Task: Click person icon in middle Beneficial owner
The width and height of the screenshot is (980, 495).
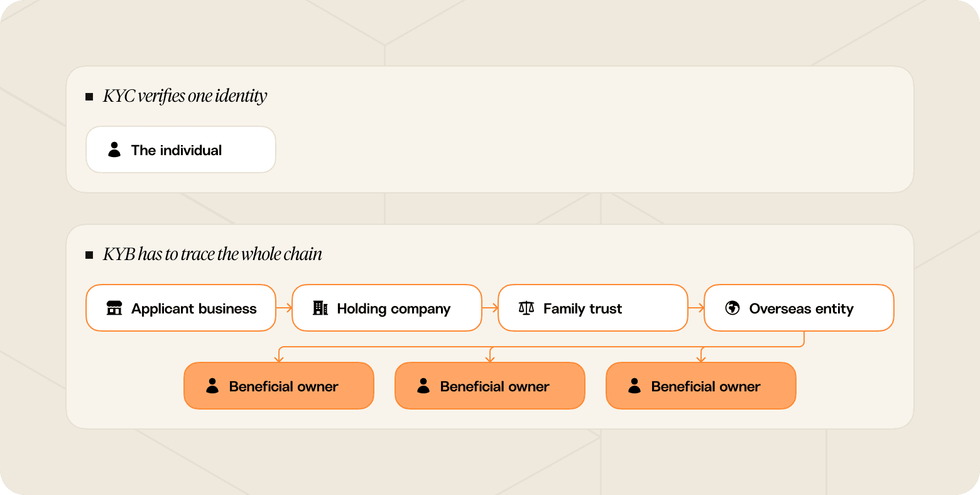Action: (x=423, y=386)
